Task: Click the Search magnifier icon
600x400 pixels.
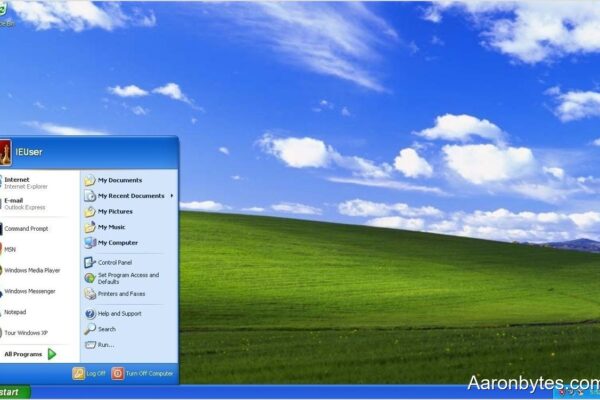Action: click(90, 329)
